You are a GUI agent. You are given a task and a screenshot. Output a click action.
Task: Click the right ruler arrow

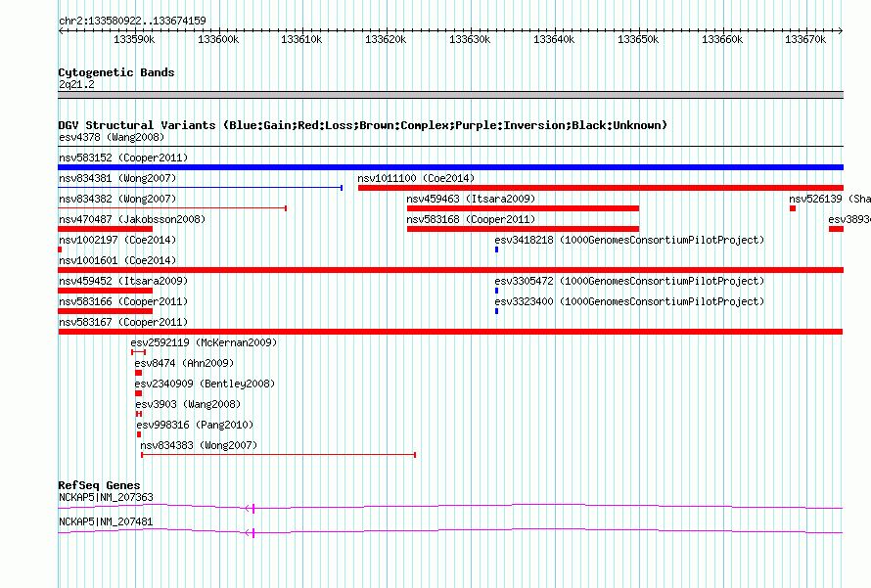841,30
